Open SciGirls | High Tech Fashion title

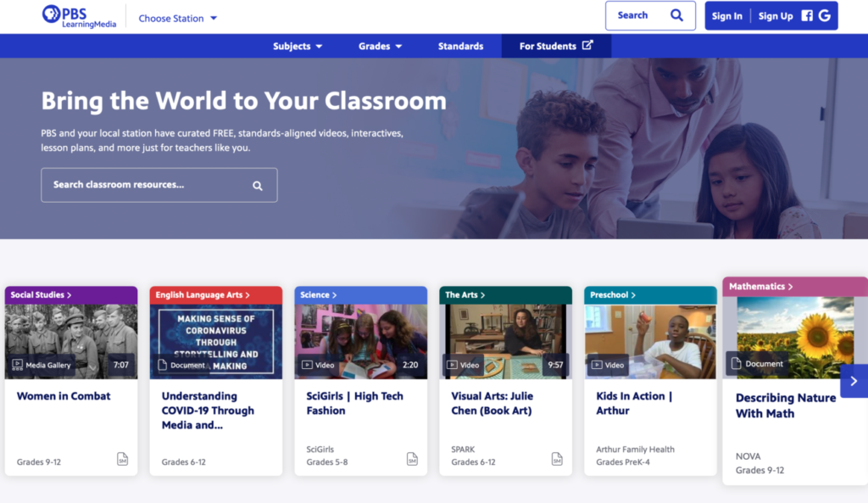[x=354, y=403]
